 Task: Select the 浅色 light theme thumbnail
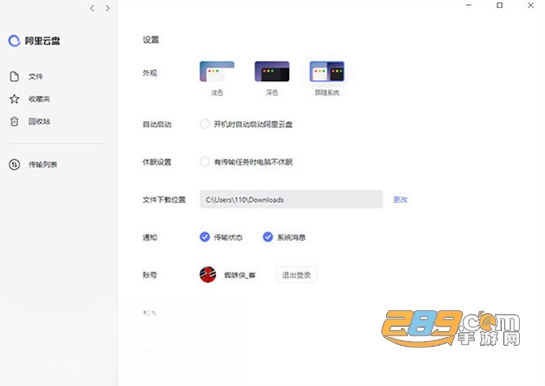217,72
